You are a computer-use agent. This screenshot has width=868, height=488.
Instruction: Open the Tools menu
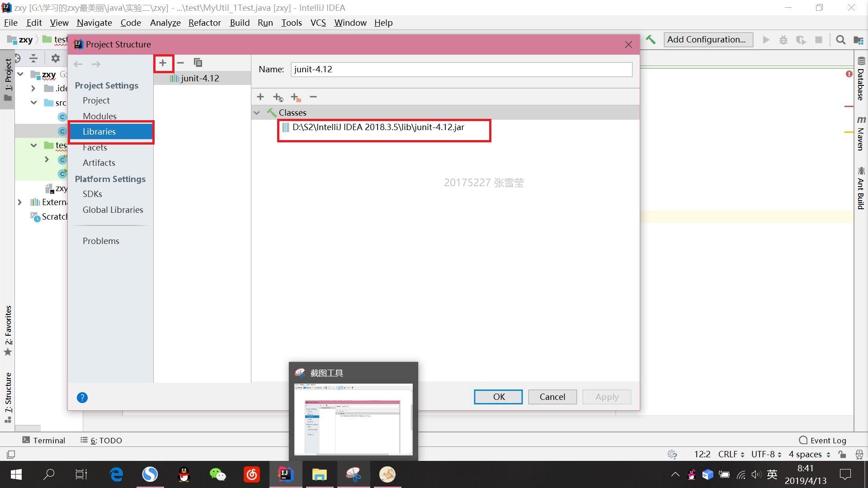pos(291,23)
